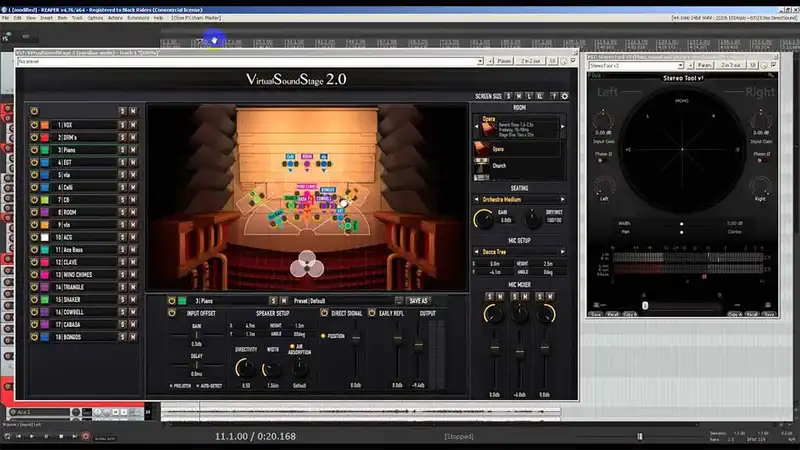Click previous arrow for Room selector
800x450 pixels.
click(477, 127)
